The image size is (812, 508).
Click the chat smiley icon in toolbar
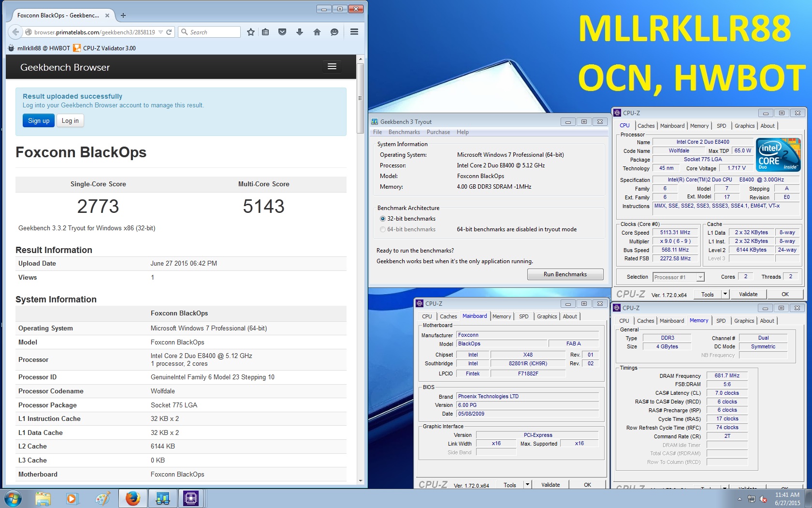[334, 32]
